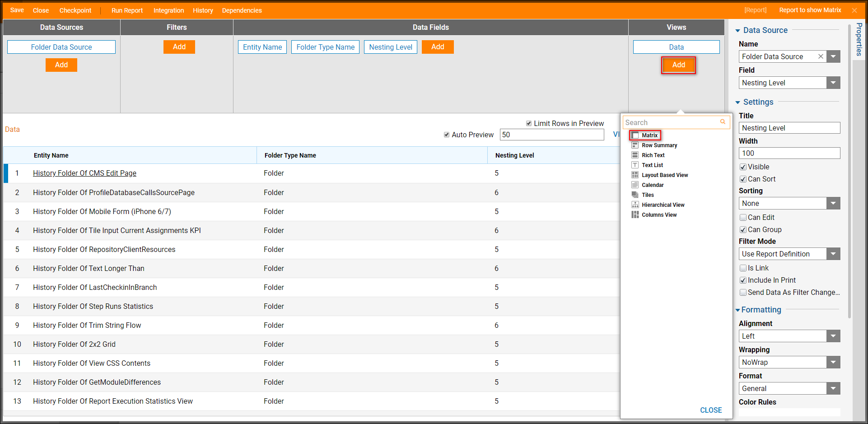Screen dimensions: 868x424
Task: Select the Tiles view icon
Action: (635, 195)
